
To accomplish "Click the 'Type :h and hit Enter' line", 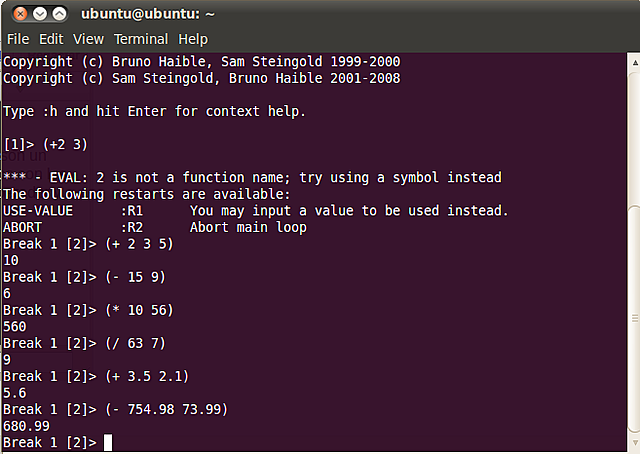I will coord(154,111).
